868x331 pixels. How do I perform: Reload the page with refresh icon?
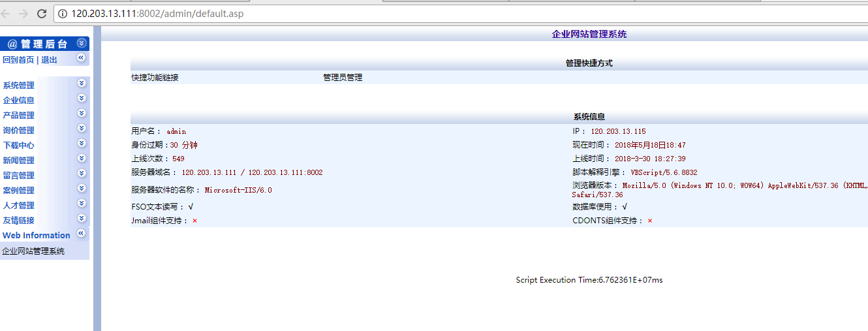(x=42, y=13)
